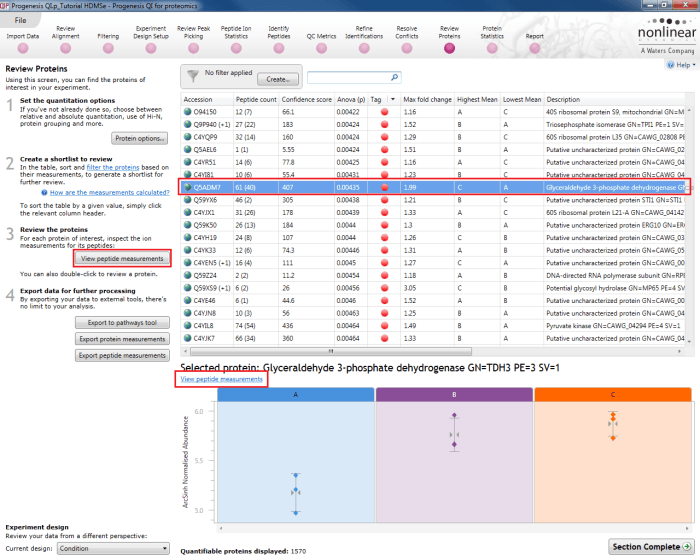
Task: Select the Q5ADM7 protein row
Action: pyautogui.click(x=433, y=188)
